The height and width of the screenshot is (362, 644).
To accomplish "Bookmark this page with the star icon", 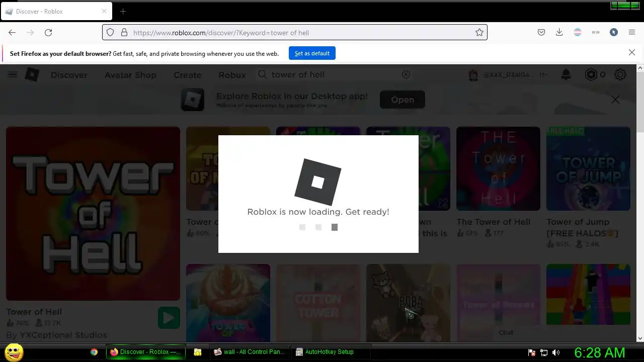I will pyautogui.click(x=479, y=32).
